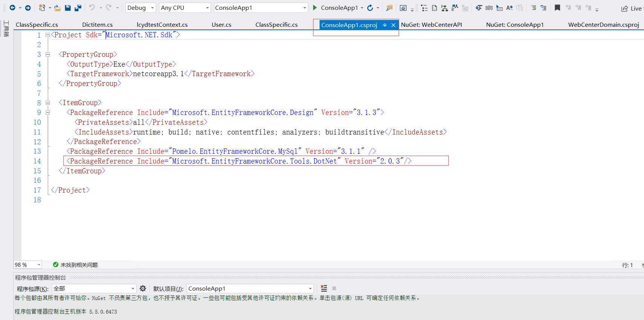Open the Debug configuration dropdown

click(140, 8)
